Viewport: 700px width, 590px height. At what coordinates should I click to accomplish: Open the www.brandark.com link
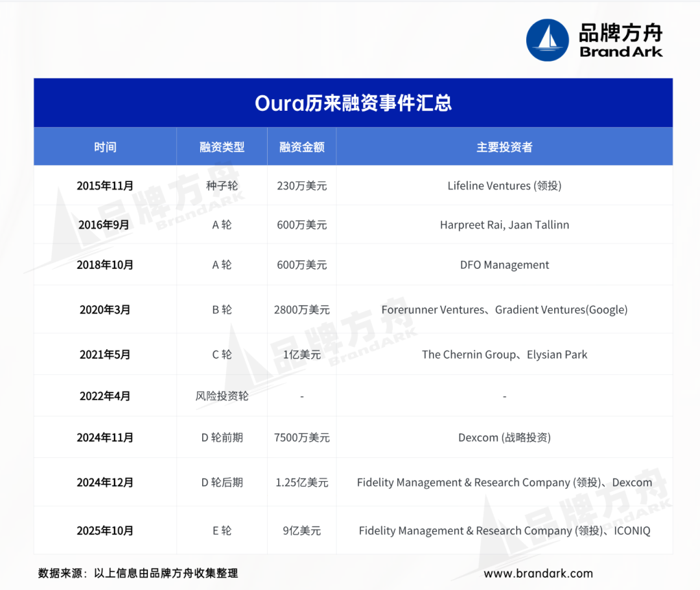pyautogui.click(x=538, y=573)
